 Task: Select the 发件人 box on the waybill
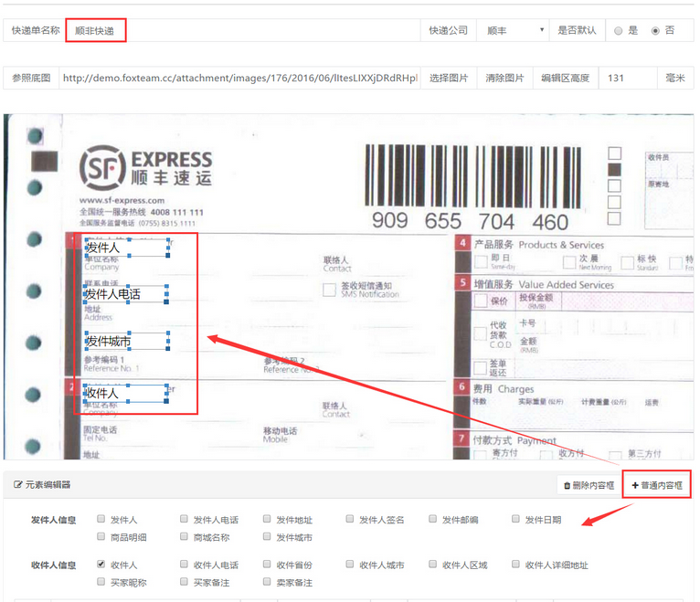(x=125, y=248)
